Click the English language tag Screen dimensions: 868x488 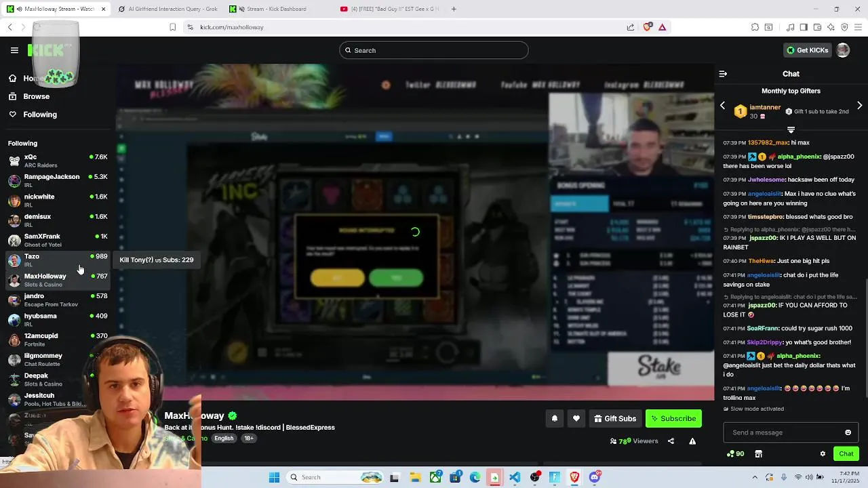pos(224,439)
